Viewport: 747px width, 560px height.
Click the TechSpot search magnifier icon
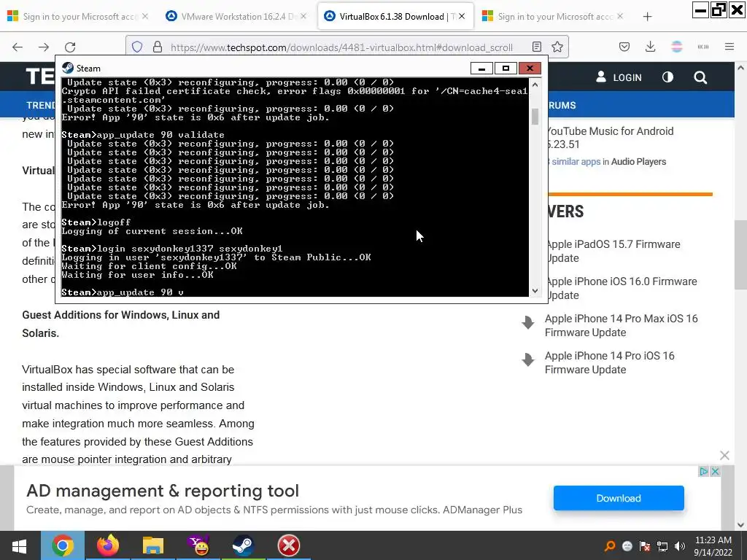(x=700, y=77)
